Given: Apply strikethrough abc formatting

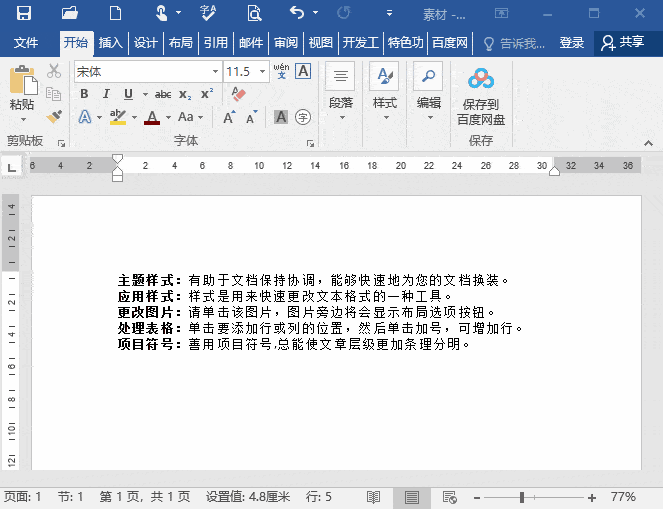Looking at the screenshot, I should click(163, 94).
